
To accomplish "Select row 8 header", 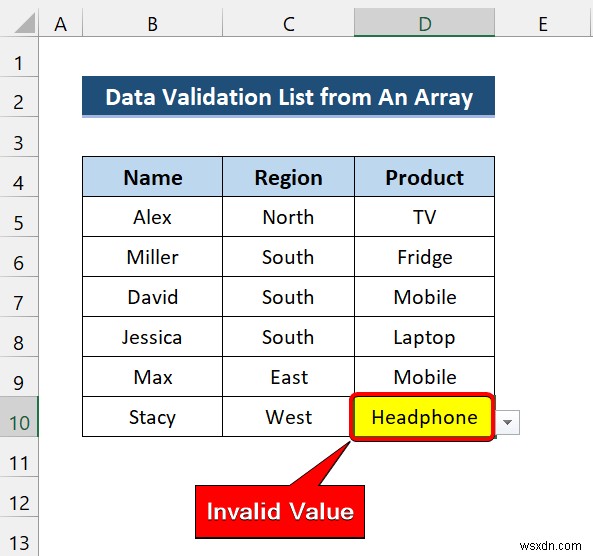I will 19,337.
